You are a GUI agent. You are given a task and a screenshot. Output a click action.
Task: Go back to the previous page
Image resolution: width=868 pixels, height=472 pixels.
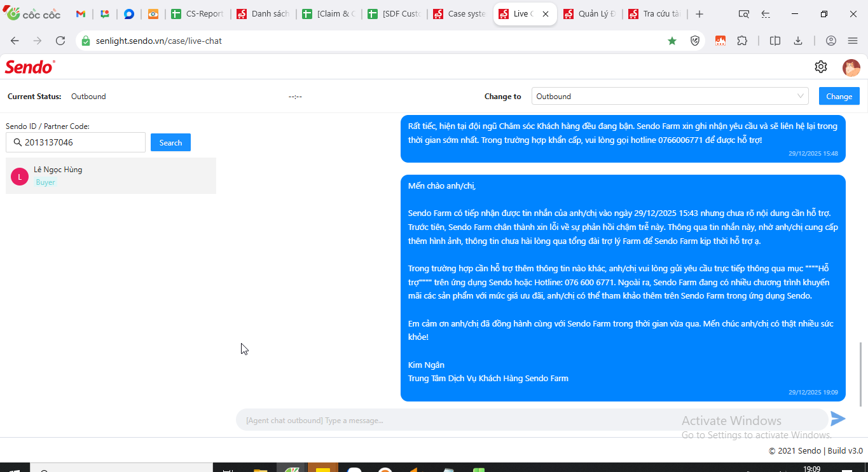(15, 41)
